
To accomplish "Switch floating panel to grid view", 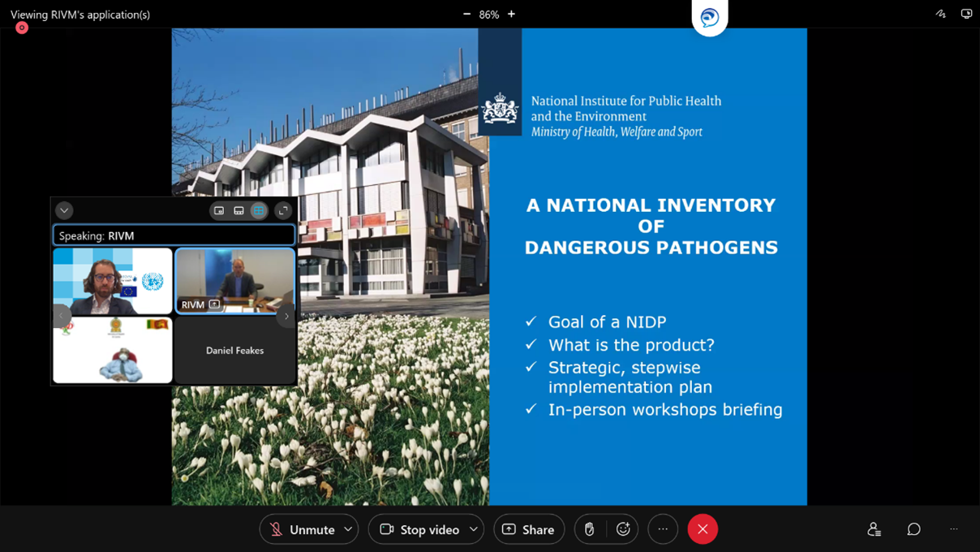I will [259, 210].
